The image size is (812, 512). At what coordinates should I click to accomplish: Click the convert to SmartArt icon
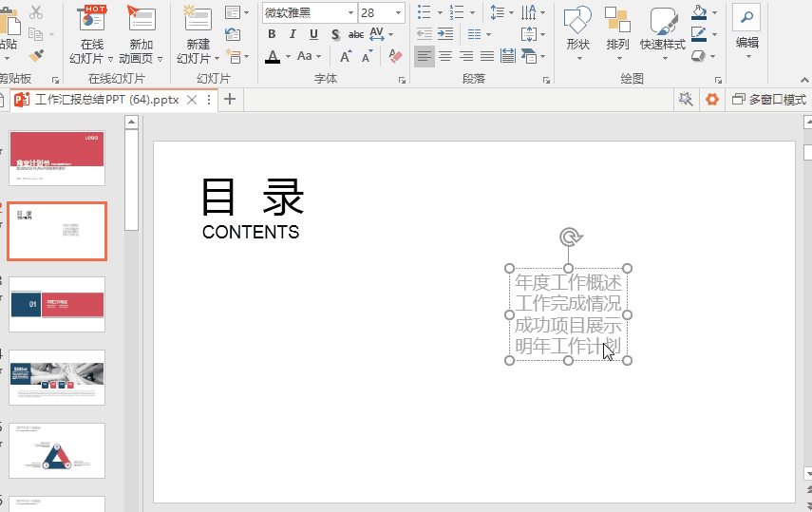coord(529,56)
